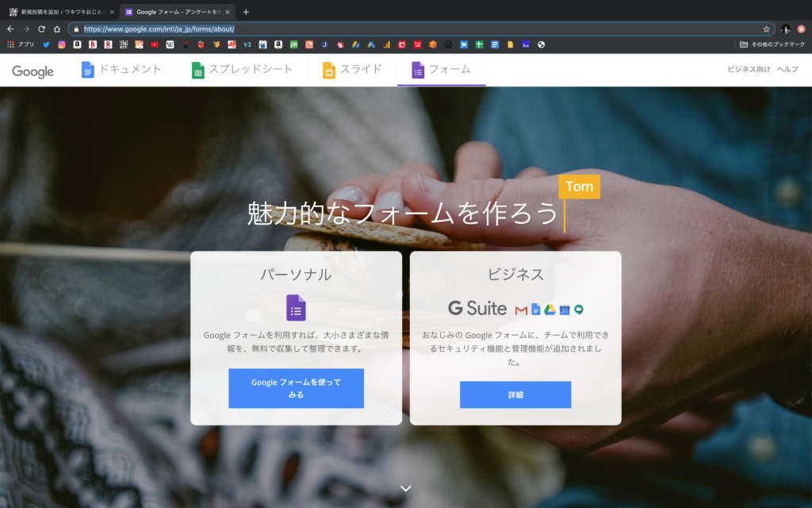Click the Google フォームを使ってみる button
The width and height of the screenshot is (812, 508).
[296, 388]
